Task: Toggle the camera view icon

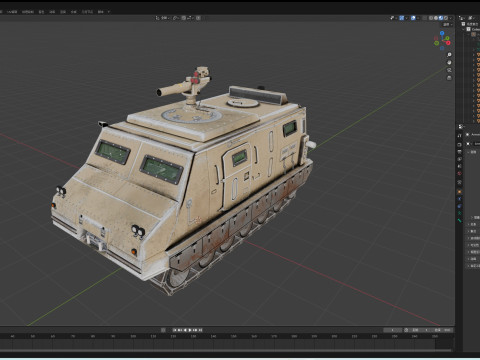Action: point(449,70)
